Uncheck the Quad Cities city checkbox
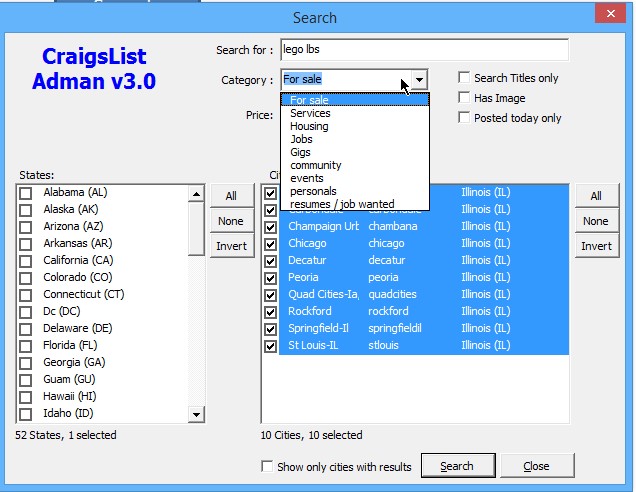 click(271, 295)
